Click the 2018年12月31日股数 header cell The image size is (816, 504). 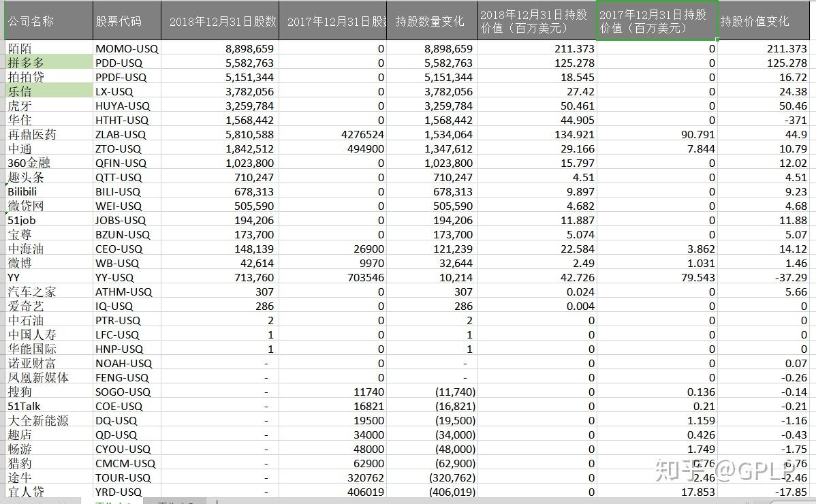tap(220, 21)
